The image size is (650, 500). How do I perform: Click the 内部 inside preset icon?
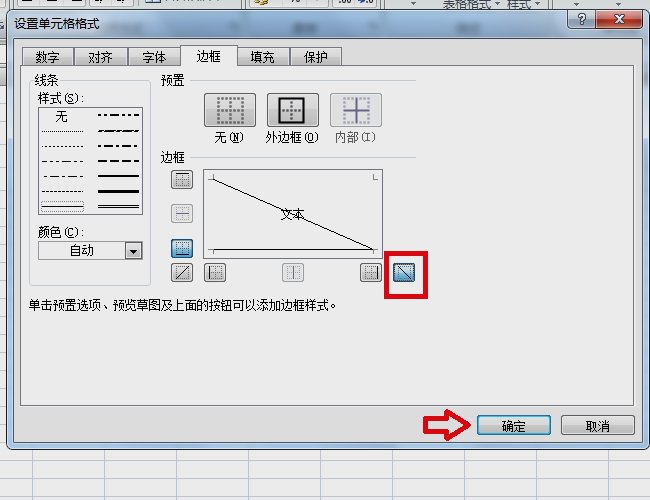click(356, 110)
